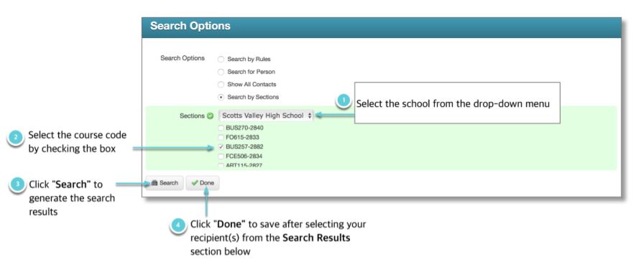
Task: Click the Done button to save
Action: tap(203, 183)
